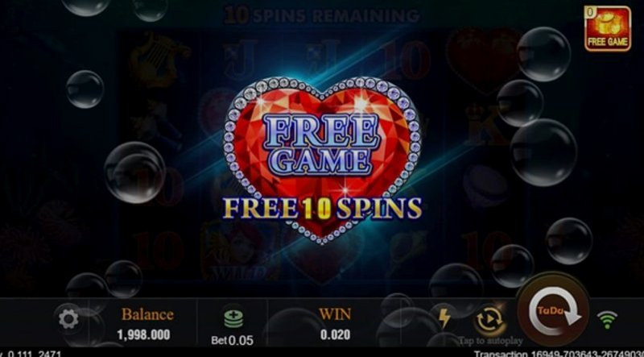
Task: Select the Bet 0.05 amount
Action: (x=233, y=341)
